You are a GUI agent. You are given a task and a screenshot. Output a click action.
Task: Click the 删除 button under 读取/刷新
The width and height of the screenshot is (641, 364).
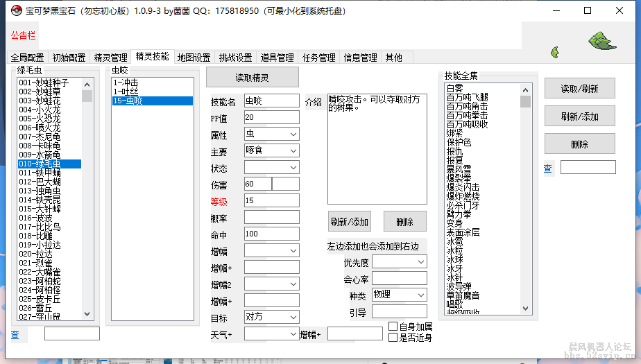(580, 144)
